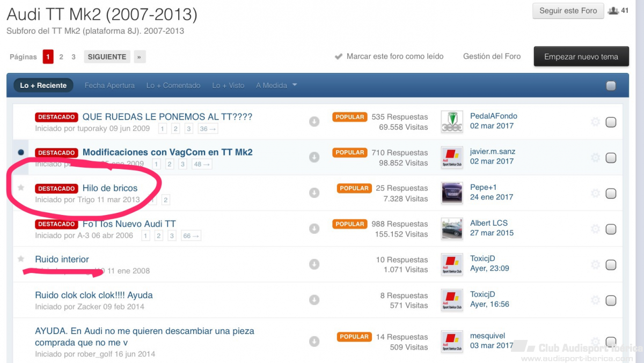Screen dimensions: 644x363
Task: Switch to Lo + Comentado tab
Action: (x=173, y=85)
